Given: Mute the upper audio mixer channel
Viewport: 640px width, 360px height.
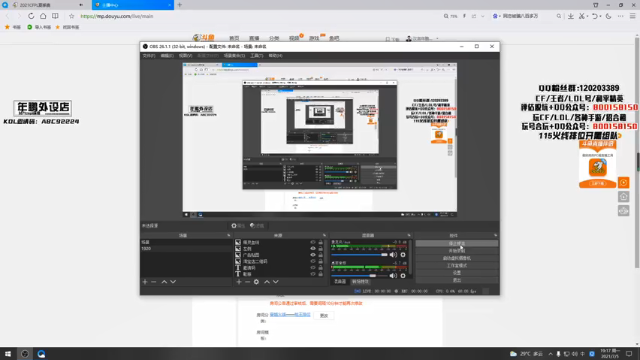Looking at the screenshot, I should point(393,255).
